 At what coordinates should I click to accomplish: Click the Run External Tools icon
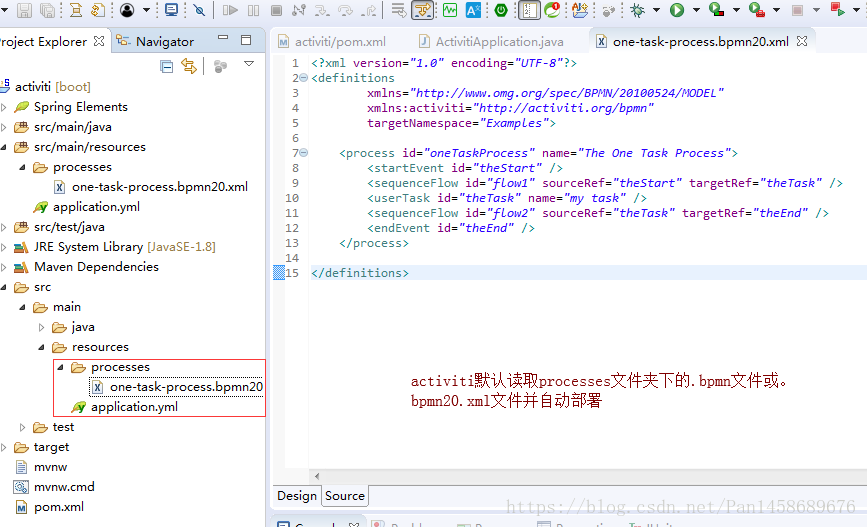tap(756, 10)
